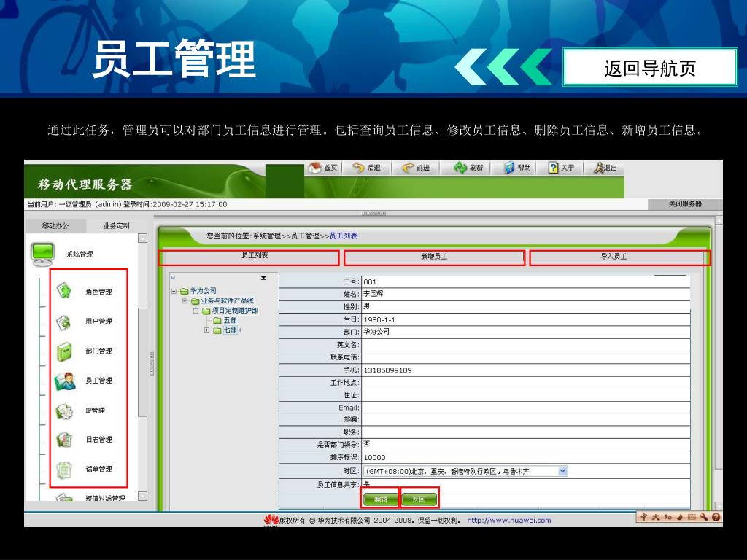Click the IME 大 caps icon
Image resolution: width=747 pixels, height=560 pixels.
[x=656, y=517]
